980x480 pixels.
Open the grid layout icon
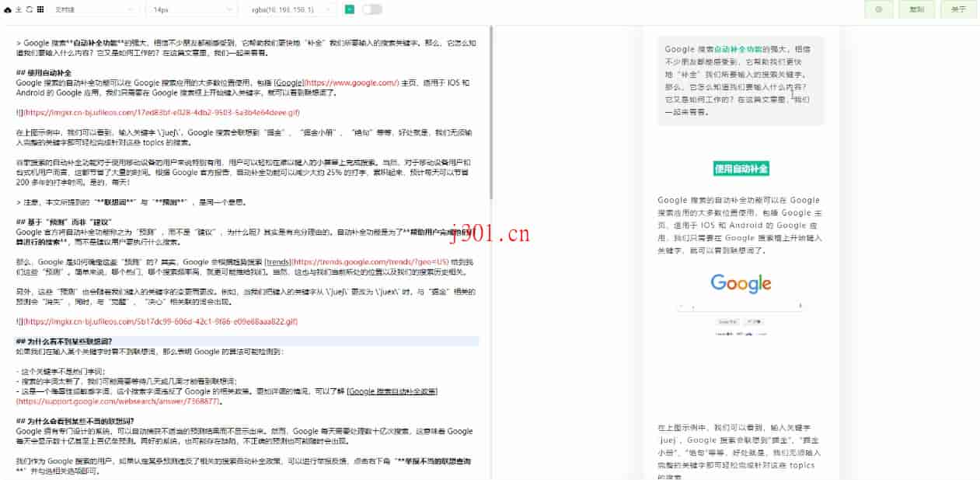click(x=40, y=9)
